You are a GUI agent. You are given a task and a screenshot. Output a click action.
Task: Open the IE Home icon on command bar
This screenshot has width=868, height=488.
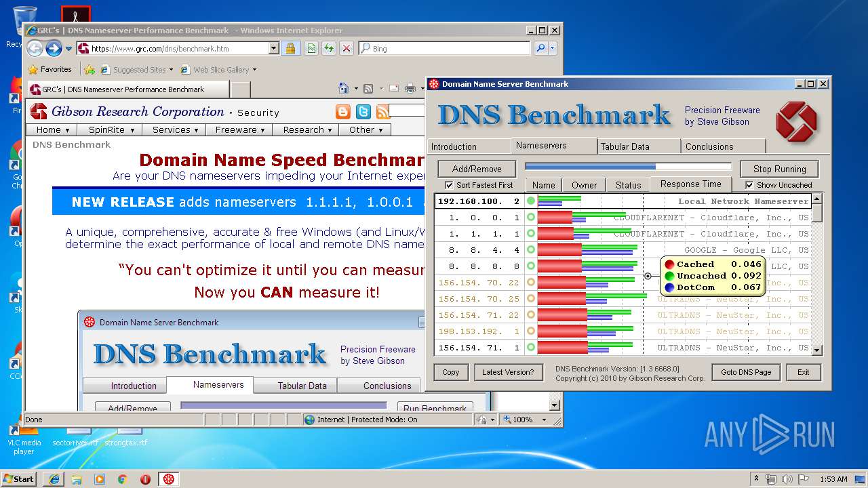click(343, 89)
